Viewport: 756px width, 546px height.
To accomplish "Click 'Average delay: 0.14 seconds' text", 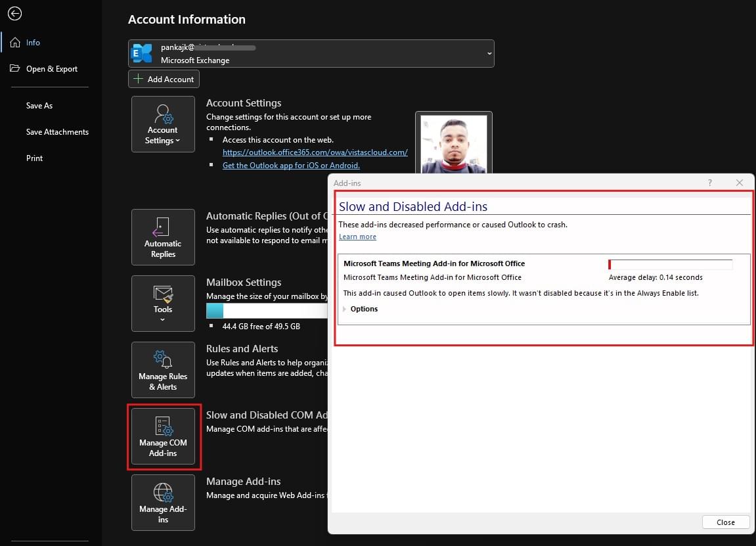I will (656, 277).
